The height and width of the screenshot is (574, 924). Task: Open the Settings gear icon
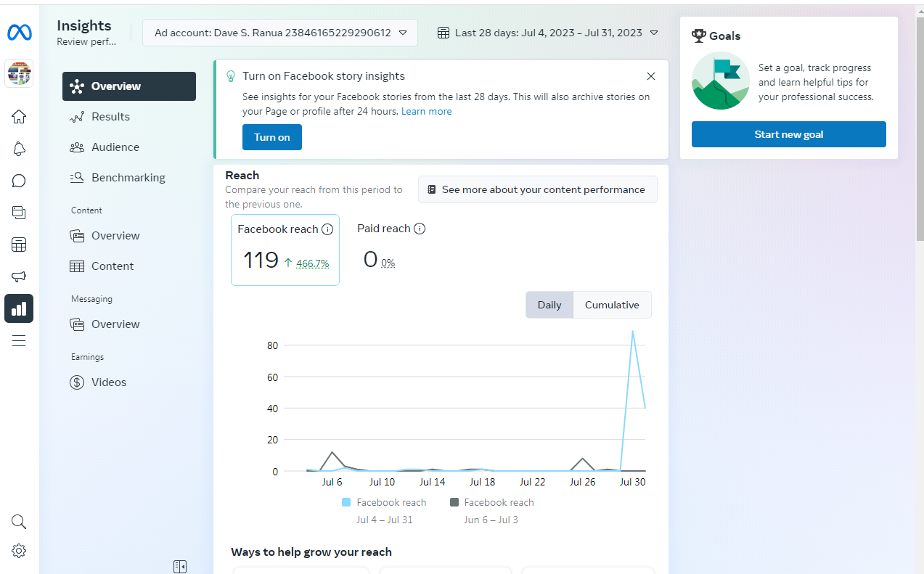point(19,551)
